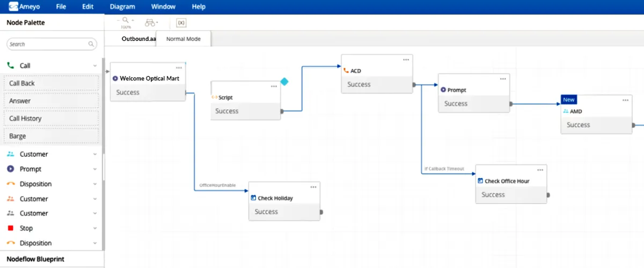Click the Check Holiday Success output port
Viewport: 644px width, 268px height.
[x=321, y=212]
